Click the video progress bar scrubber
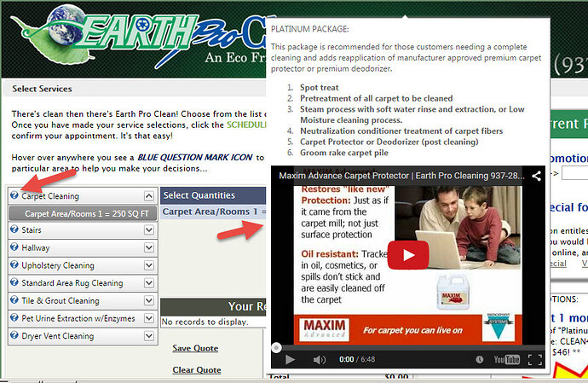The width and height of the screenshot is (588, 383). pos(276,347)
